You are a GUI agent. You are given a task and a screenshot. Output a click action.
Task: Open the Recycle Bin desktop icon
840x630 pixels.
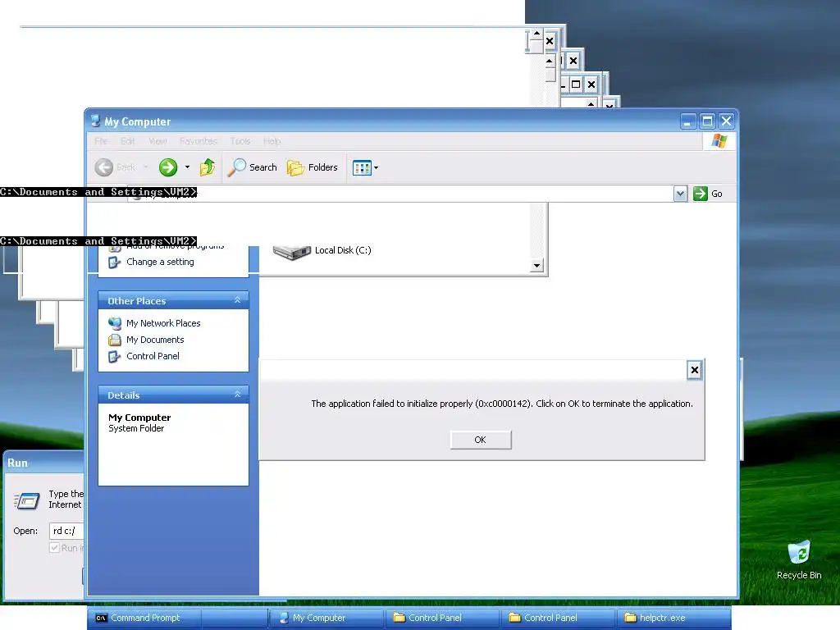click(x=799, y=559)
